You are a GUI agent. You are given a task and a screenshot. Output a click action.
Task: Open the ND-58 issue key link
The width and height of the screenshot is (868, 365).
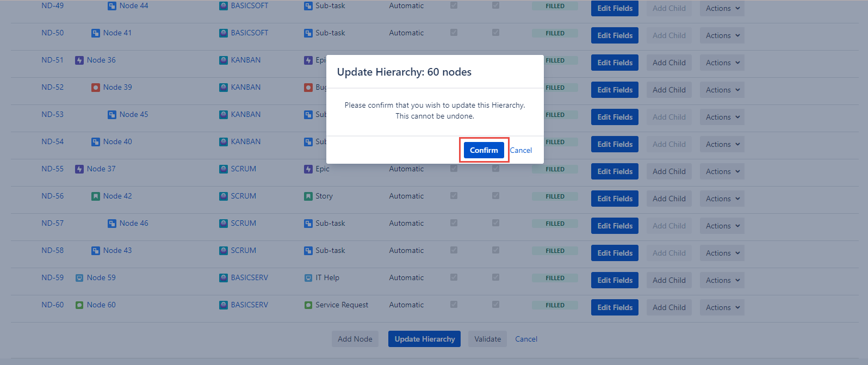click(53, 251)
